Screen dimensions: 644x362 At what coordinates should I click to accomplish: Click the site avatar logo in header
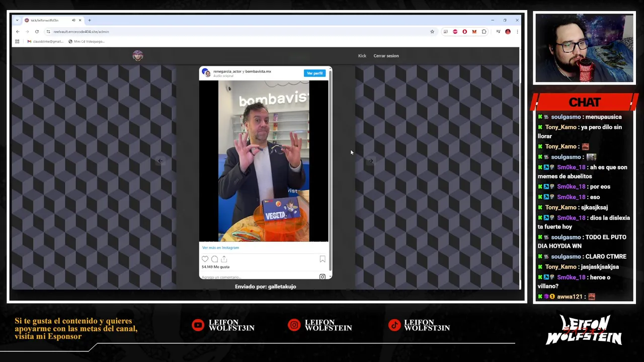138,56
